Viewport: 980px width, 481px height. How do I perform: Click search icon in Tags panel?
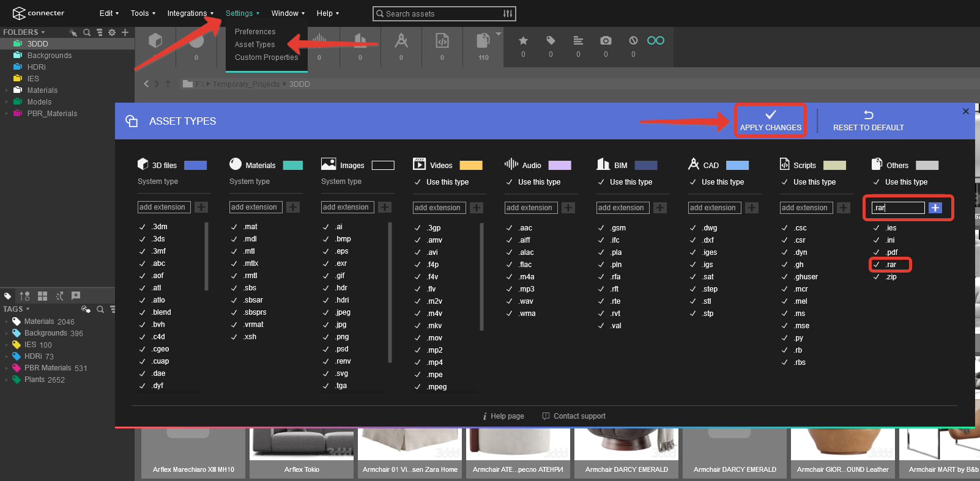[x=100, y=309]
